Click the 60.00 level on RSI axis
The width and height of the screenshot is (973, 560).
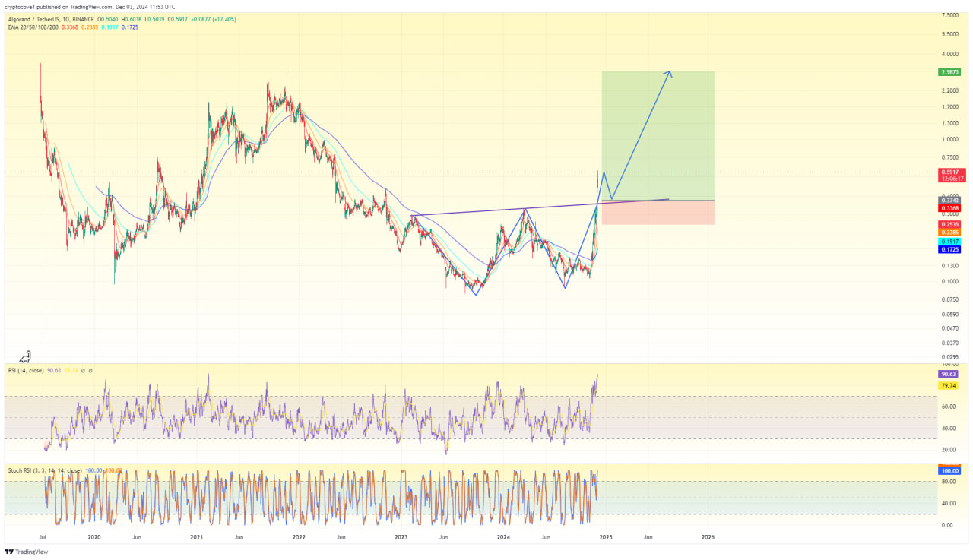(x=949, y=407)
